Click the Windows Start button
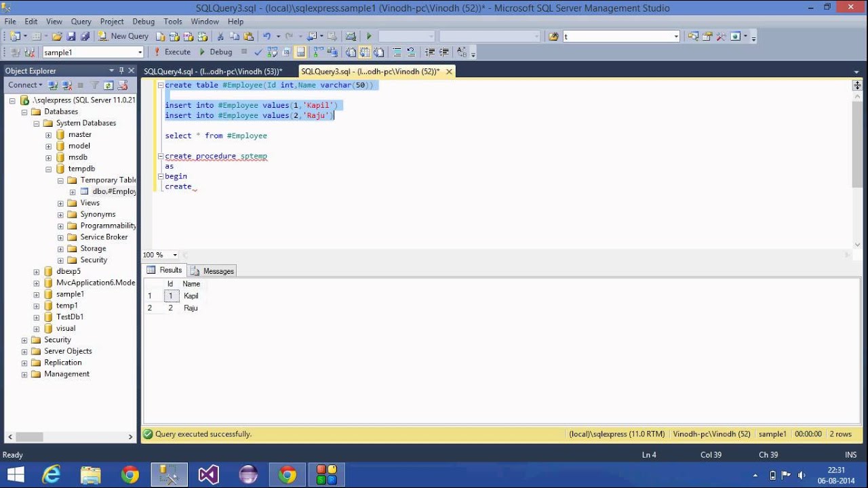This screenshot has width=868, height=488. [15, 475]
